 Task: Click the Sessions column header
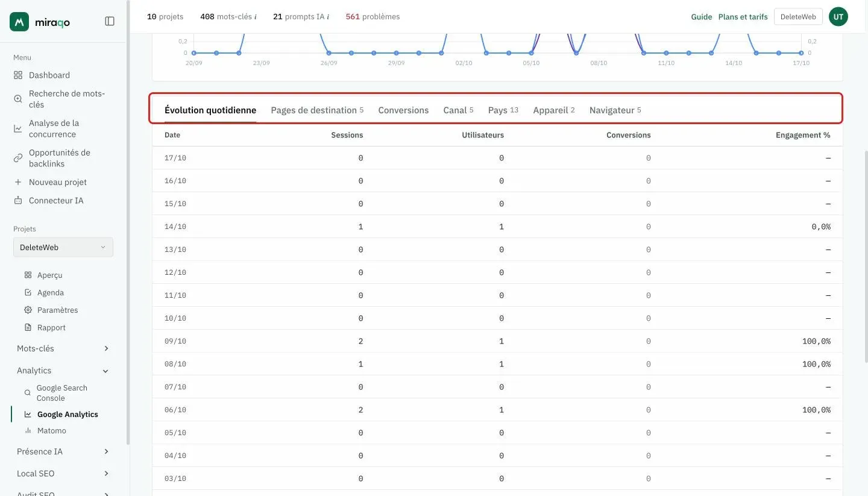(347, 135)
